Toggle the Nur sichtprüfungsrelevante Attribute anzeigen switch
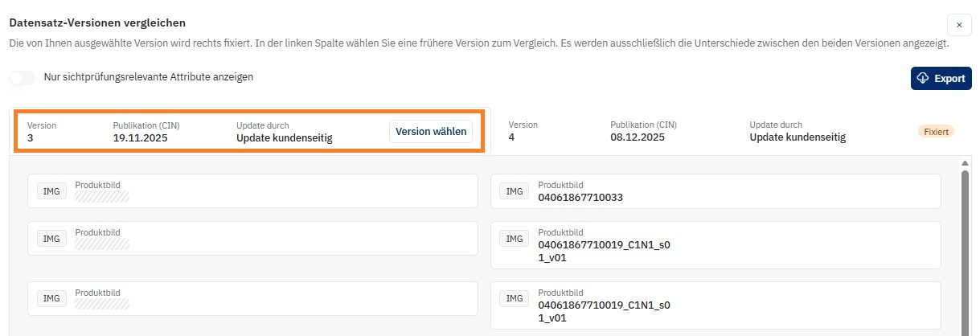The height and width of the screenshot is (336, 980). (23, 78)
